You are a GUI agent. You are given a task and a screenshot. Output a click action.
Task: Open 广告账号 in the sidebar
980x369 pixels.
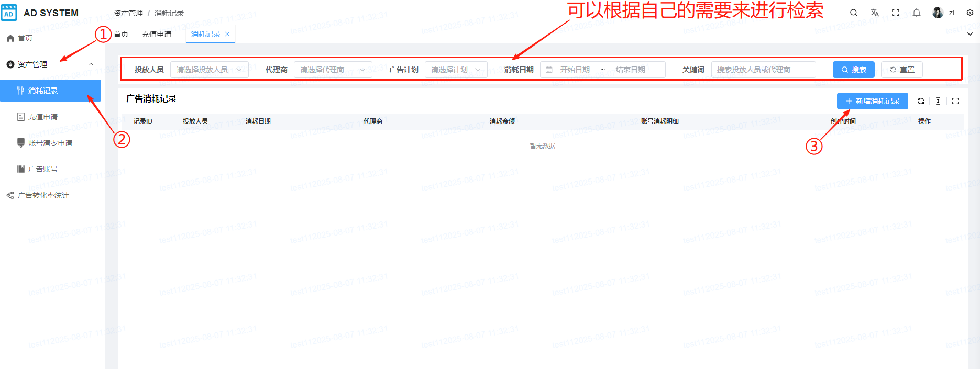pos(43,169)
